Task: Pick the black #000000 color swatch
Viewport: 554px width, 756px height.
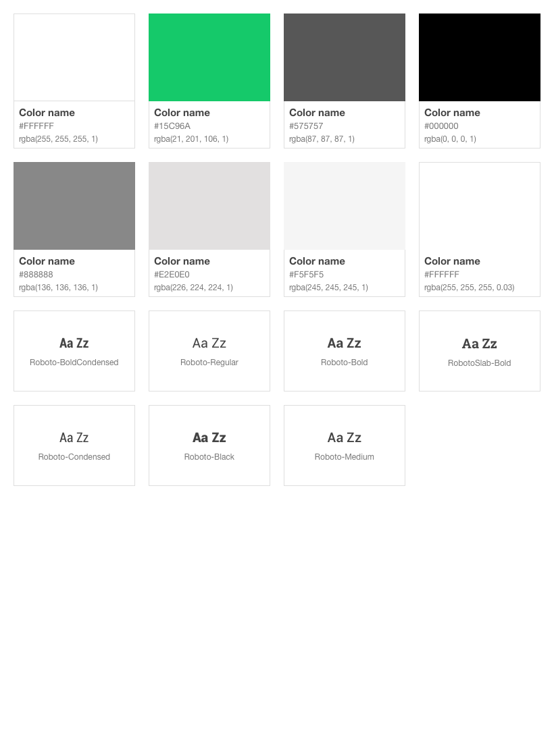Action: [x=480, y=57]
